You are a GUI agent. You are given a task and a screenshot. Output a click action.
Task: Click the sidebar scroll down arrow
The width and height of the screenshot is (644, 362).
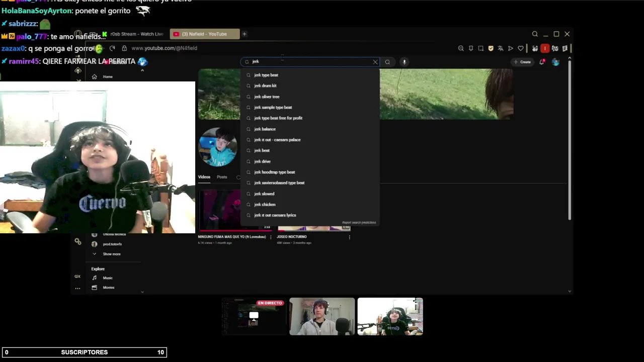[142, 292]
